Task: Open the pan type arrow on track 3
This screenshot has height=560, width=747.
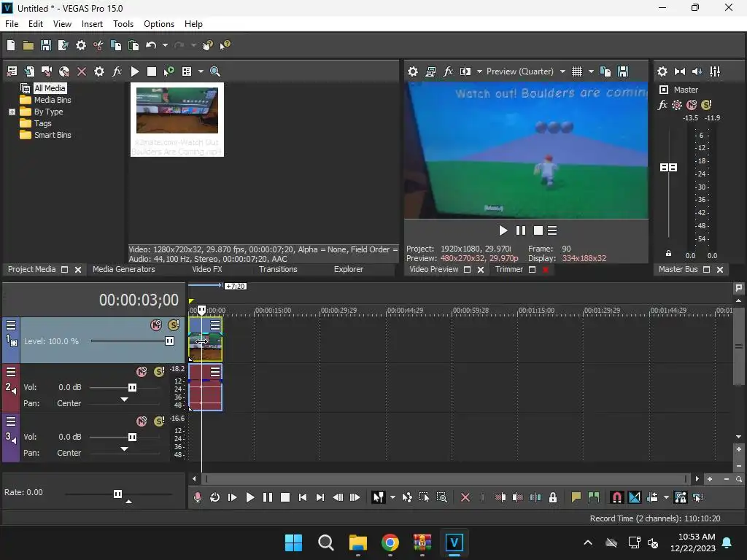Action: coord(124,449)
